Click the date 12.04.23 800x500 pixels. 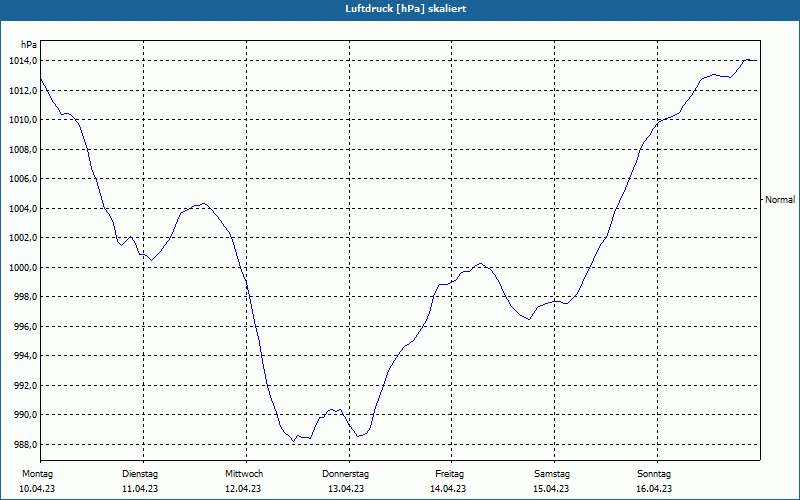pos(243,489)
